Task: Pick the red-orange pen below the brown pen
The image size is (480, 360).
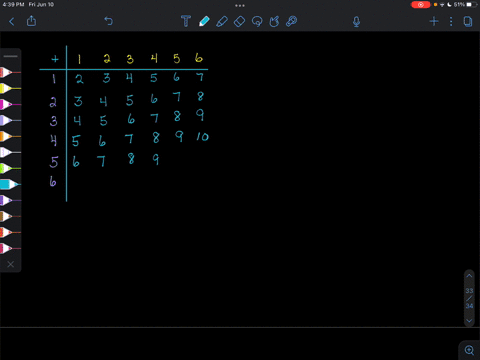Action: tap(10, 232)
